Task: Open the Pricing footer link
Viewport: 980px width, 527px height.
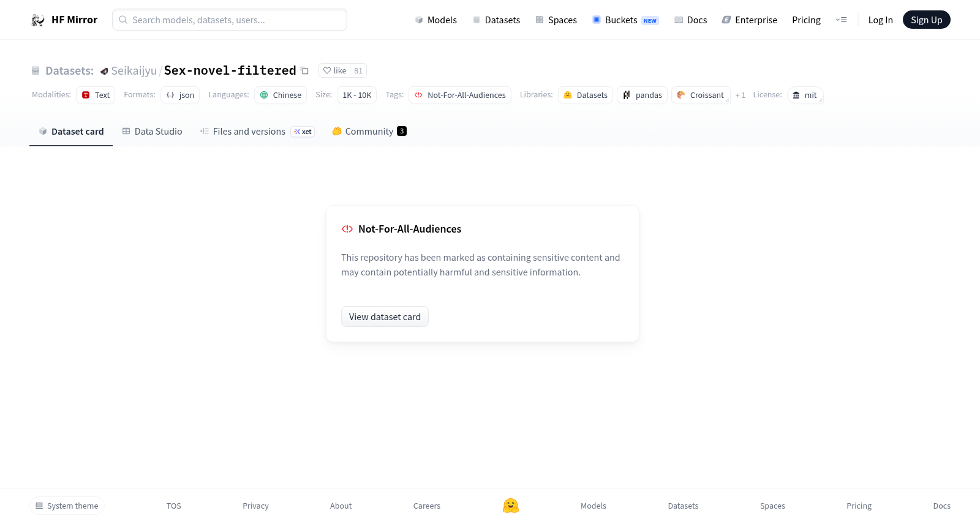Action: pyautogui.click(x=859, y=506)
